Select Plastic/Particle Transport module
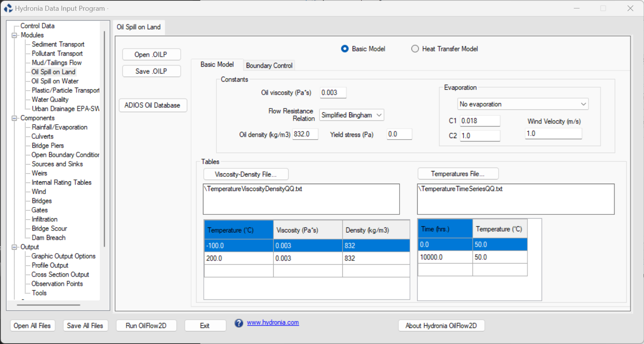This screenshot has width=644, height=344. (x=65, y=90)
